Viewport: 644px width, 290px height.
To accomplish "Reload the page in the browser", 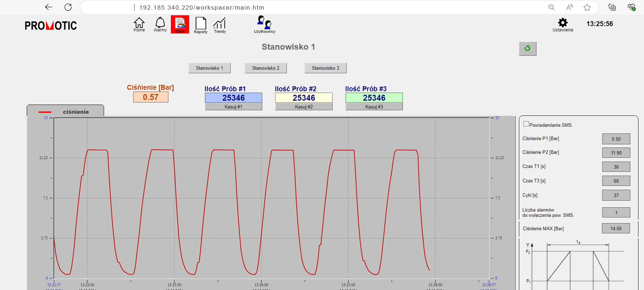I will click(x=68, y=7).
